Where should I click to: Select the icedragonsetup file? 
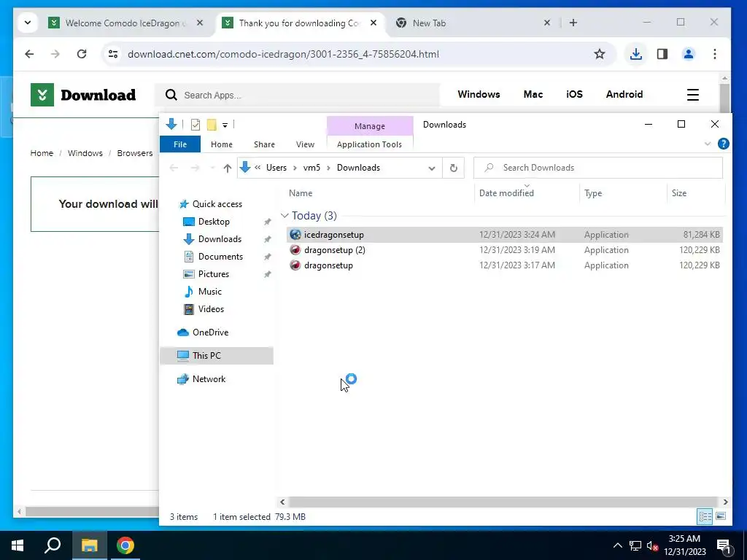coord(505,235)
